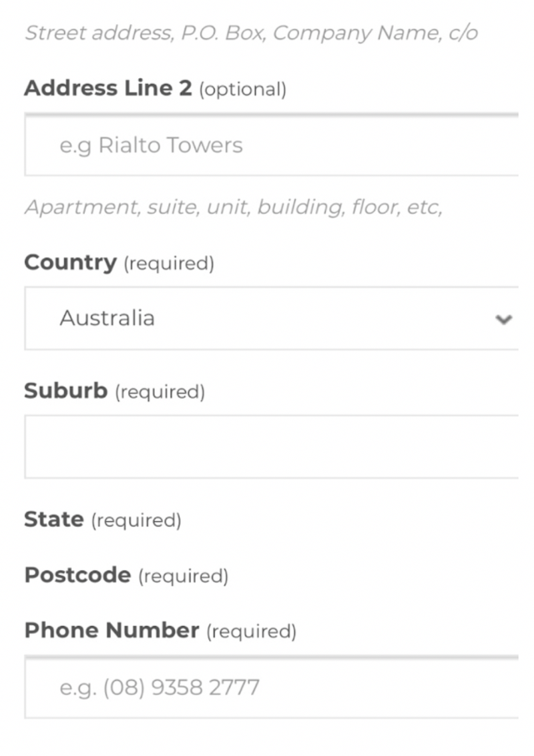The width and height of the screenshot is (534, 756).
Task: Click the bold Phone Number label
Action: [x=112, y=630]
